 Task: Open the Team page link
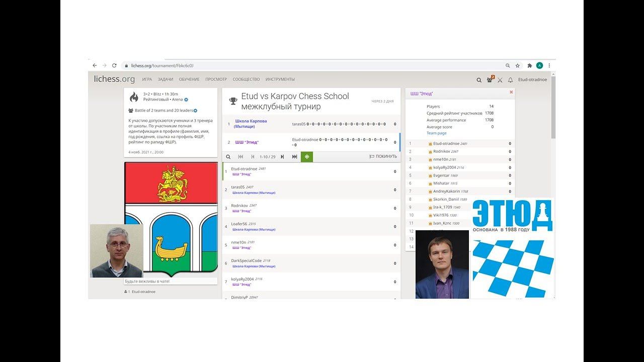click(436, 133)
